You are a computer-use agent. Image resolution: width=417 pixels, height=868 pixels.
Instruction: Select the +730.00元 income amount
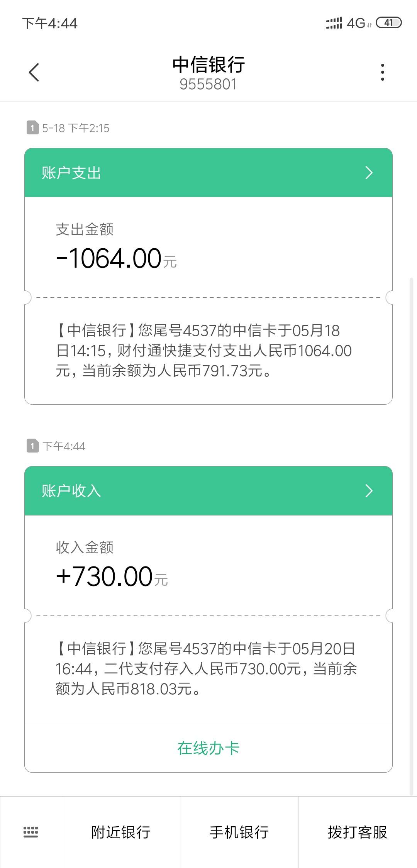pyautogui.click(x=112, y=576)
